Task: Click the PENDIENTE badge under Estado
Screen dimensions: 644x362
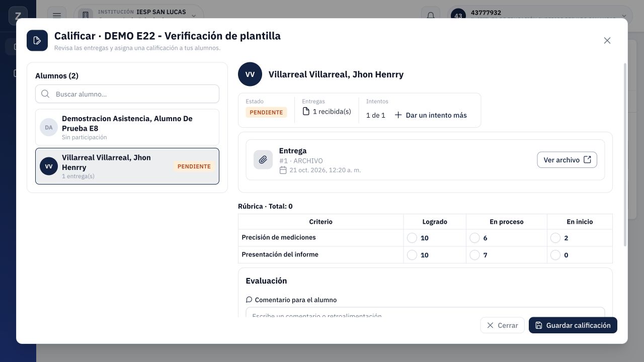Action: 266,112
